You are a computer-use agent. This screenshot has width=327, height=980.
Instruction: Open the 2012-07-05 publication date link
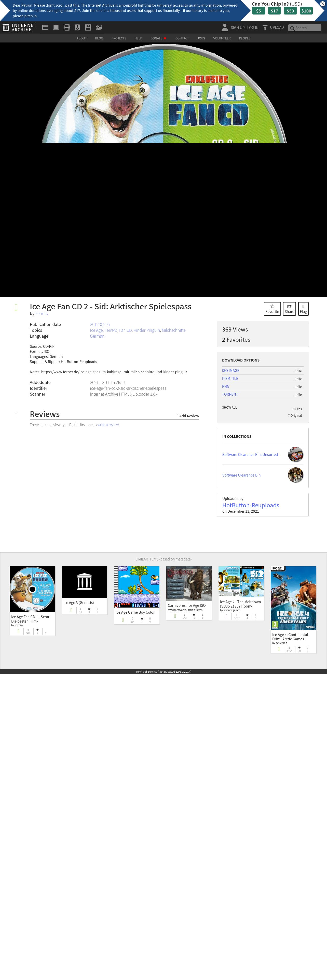tap(100, 325)
